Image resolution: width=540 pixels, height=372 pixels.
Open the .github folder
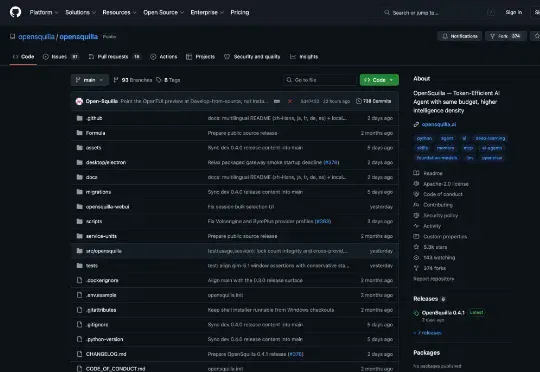coord(94,118)
